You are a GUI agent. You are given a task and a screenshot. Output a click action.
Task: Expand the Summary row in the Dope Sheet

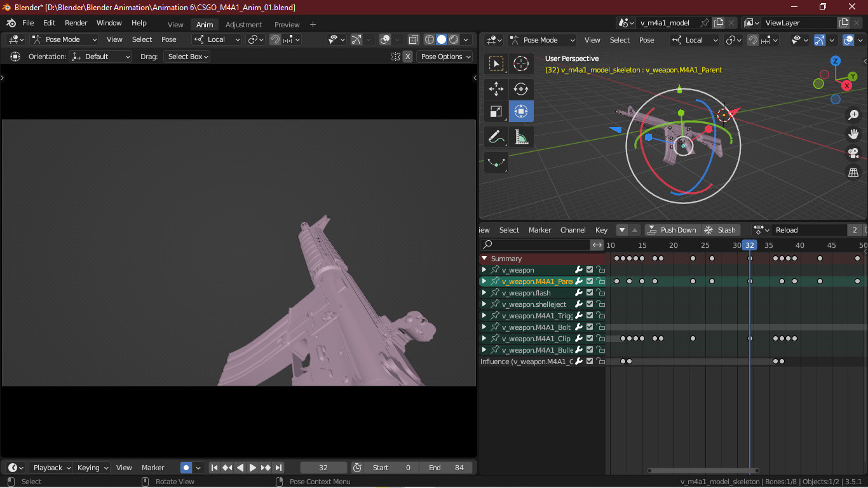tap(484, 258)
